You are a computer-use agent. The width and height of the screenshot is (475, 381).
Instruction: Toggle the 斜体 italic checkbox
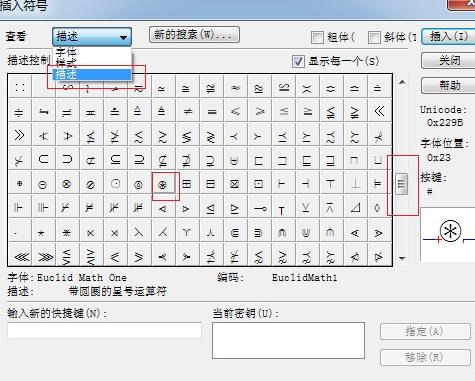374,37
